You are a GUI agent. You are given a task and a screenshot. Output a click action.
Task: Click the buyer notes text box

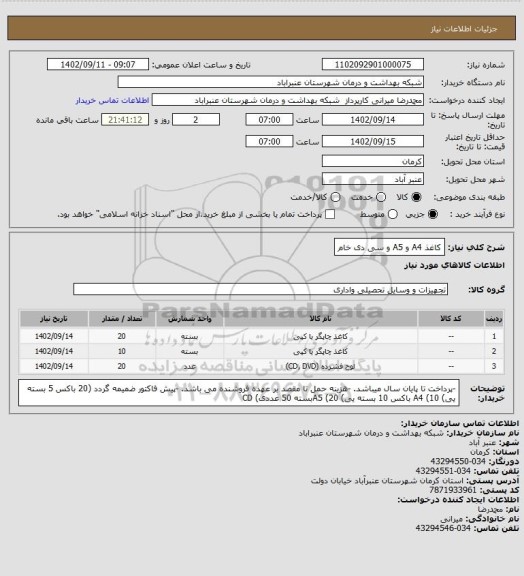[x=239, y=393]
